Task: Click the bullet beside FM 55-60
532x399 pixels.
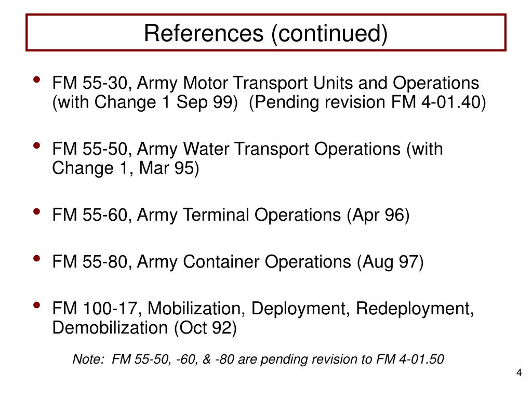Action: coord(37,211)
